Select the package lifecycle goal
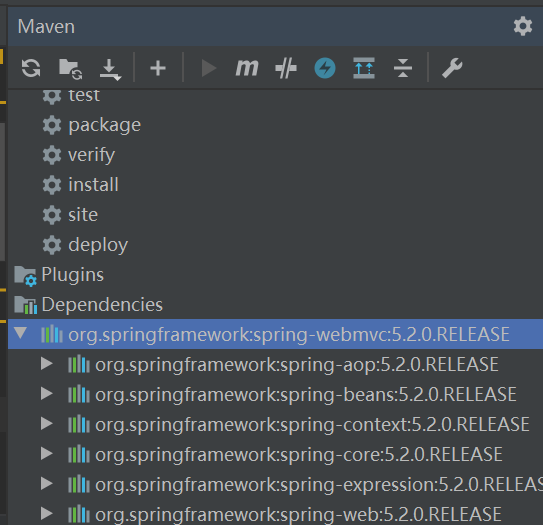 coord(105,125)
